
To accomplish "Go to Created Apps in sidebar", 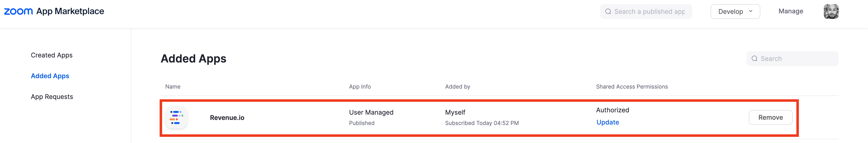I will pos(52,55).
